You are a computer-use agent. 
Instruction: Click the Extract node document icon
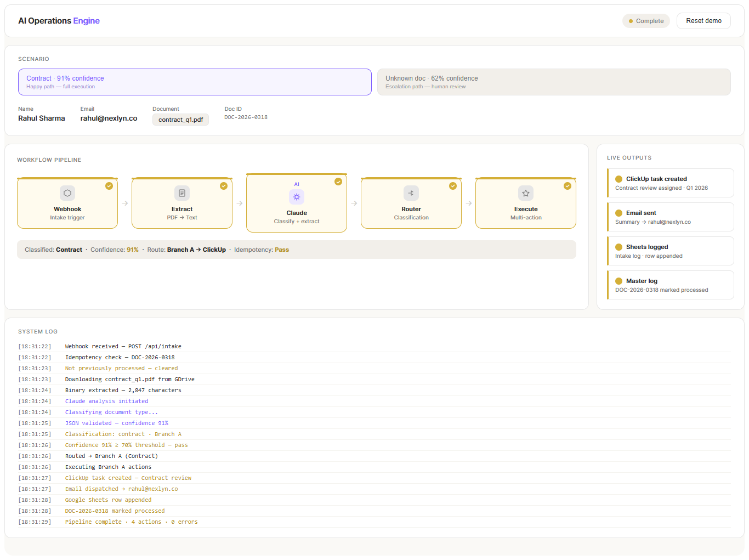point(182,193)
